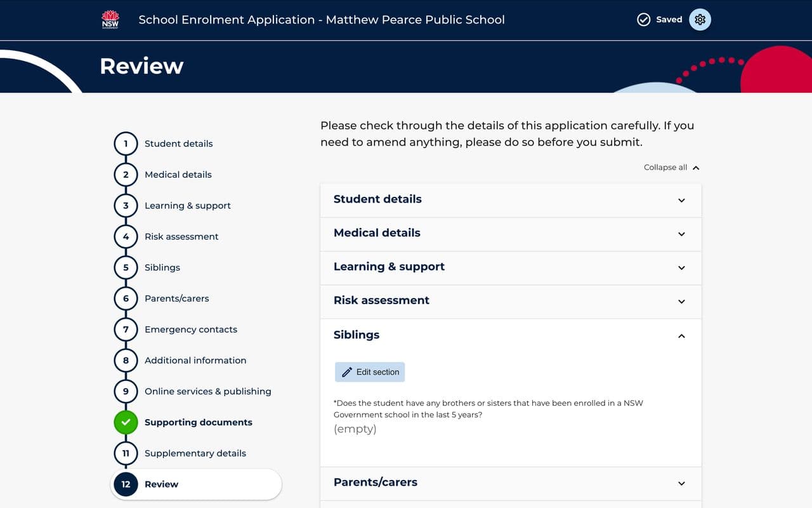This screenshot has width=812, height=508.
Task: Click the step 2 circle icon
Action: click(126, 175)
